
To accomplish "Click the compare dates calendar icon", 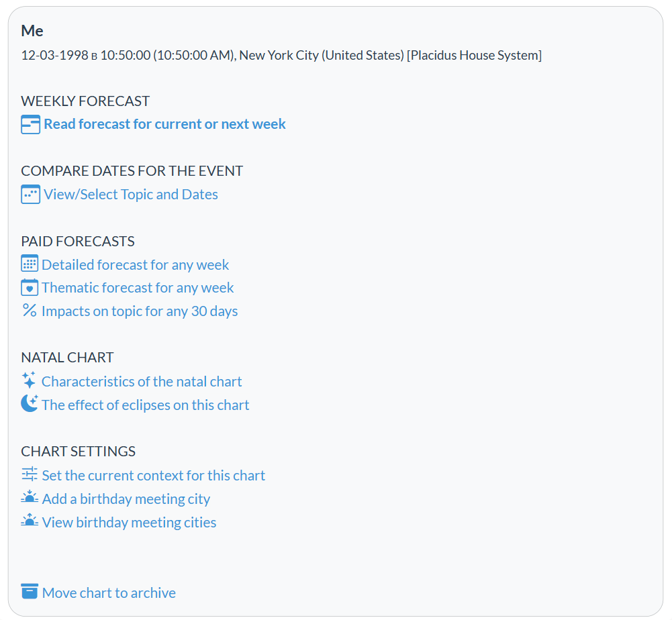I will click(x=30, y=195).
